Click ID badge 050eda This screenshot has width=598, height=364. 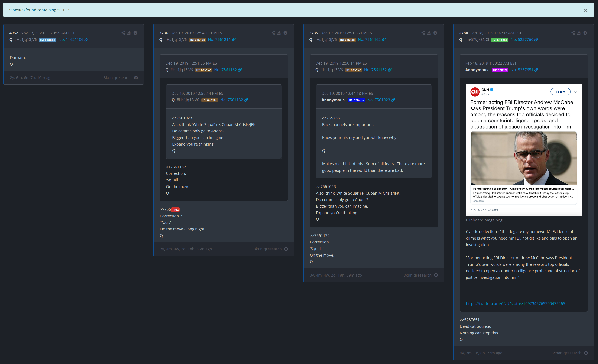tap(357, 100)
